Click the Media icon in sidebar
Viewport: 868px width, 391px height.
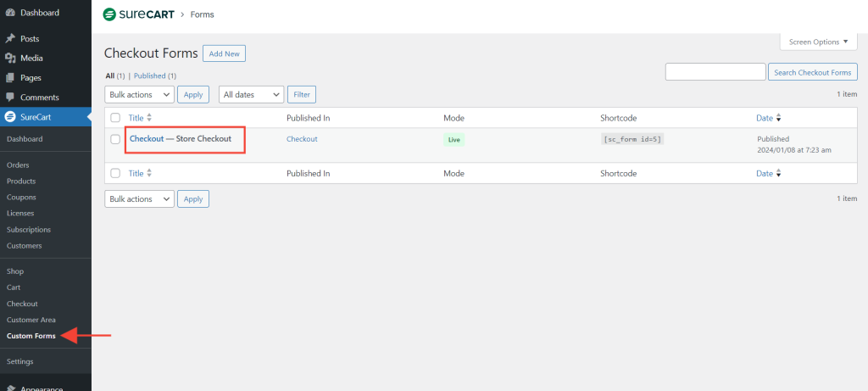10,59
